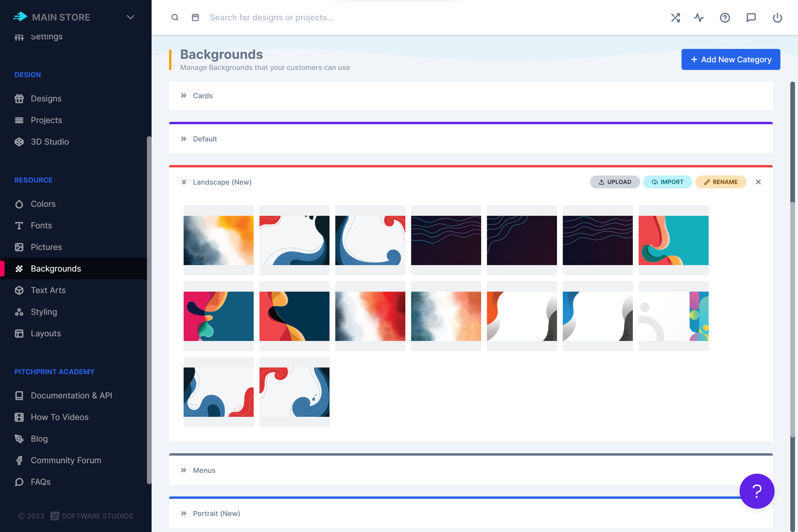Click Add New Category button
Viewport: 798px width, 532px height.
(x=731, y=59)
